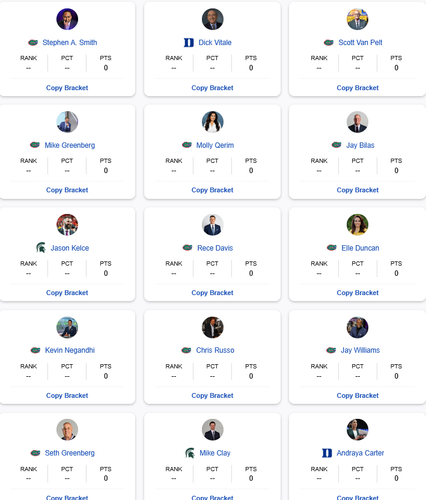
Task: Click the Gators logo next to Jay Bilas
Action: 336,145
